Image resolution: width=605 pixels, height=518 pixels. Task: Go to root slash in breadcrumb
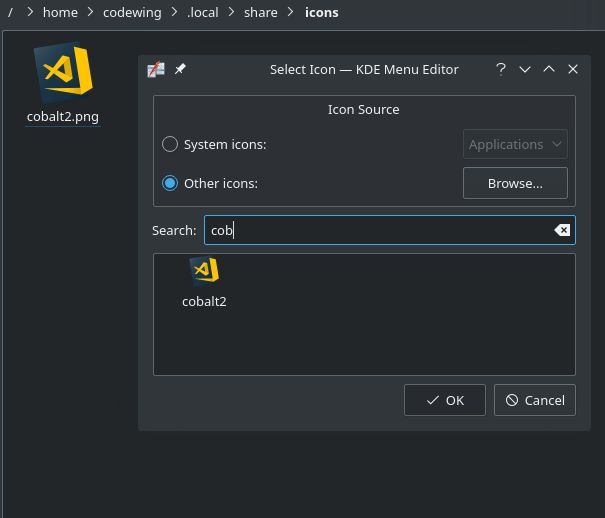tap(10, 13)
